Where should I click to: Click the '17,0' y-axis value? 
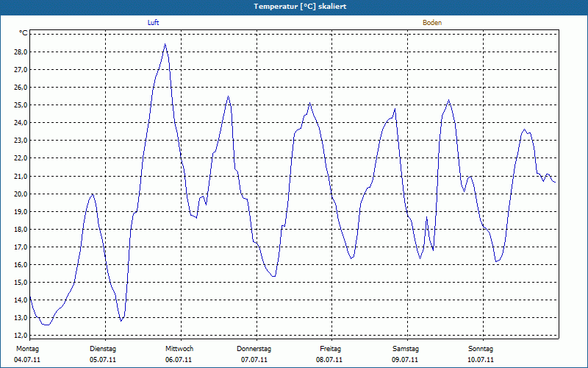(x=21, y=247)
